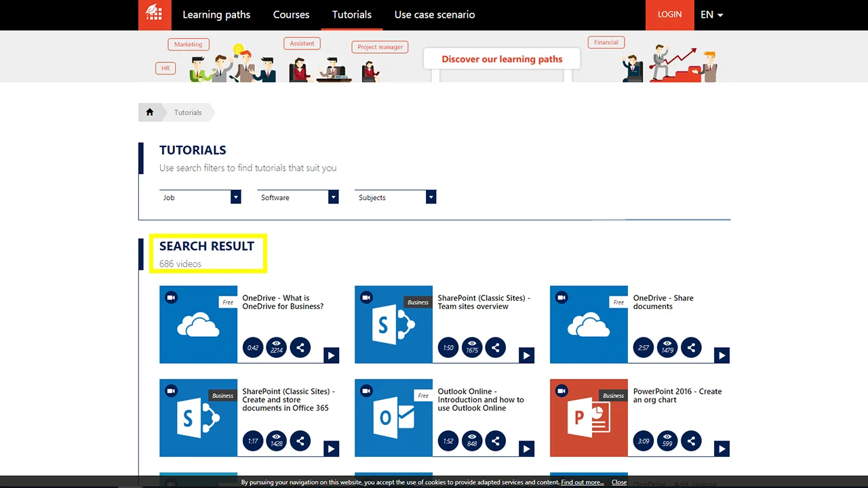Expand the EN language dropdown
This screenshot has width=868, height=488.
tap(711, 15)
